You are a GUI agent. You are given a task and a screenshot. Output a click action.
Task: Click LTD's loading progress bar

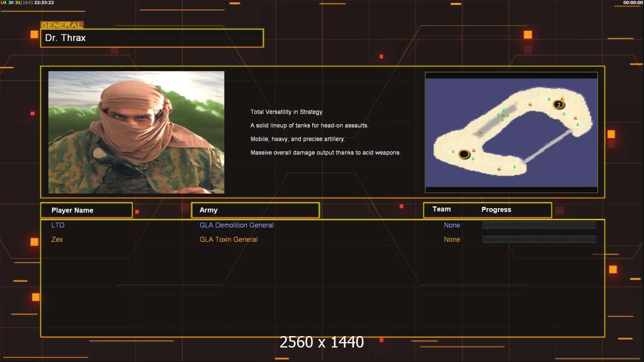click(x=539, y=225)
